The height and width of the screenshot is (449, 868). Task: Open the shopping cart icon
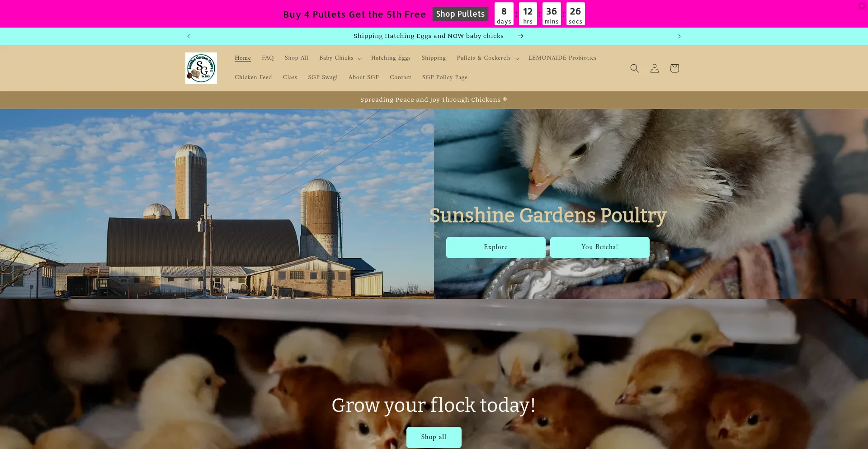click(x=674, y=68)
